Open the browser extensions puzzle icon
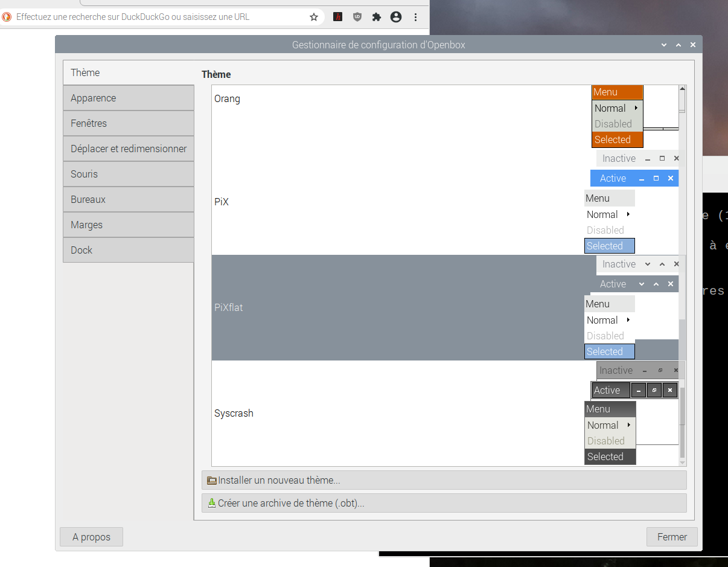This screenshot has width=728, height=567. click(377, 17)
